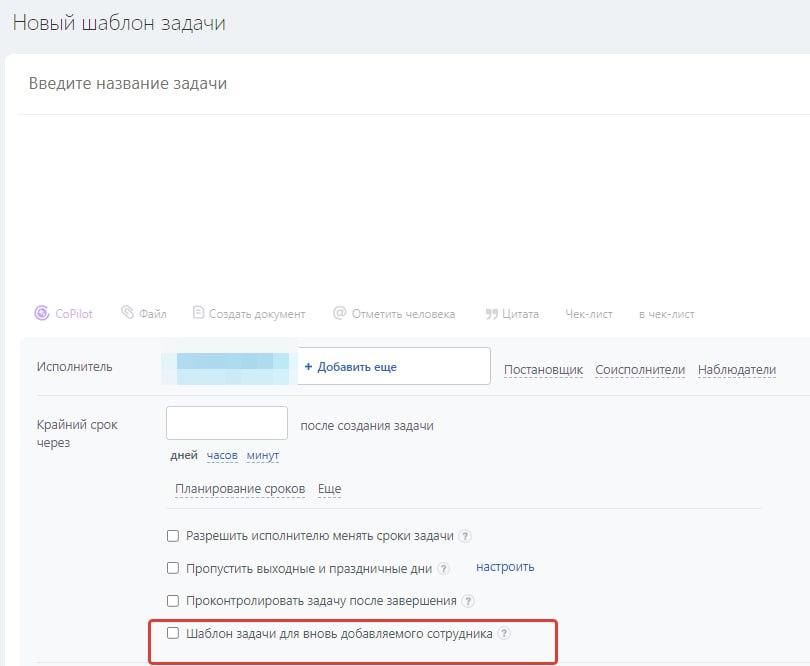This screenshot has width=810, height=666.
Task: Select дней as deadline unit
Action: 184,455
